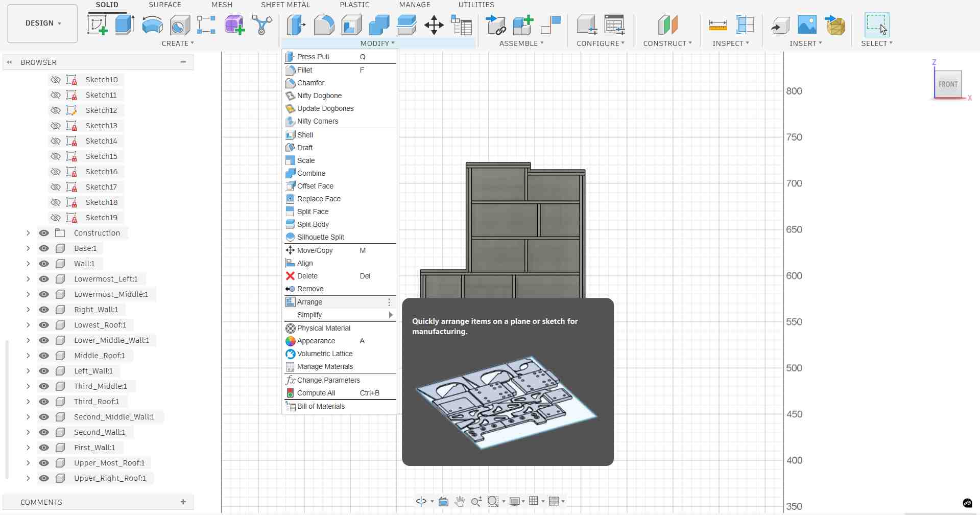Expand the Lowest_Roof:1 component tree
The height and width of the screenshot is (515, 980).
click(28, 325)
